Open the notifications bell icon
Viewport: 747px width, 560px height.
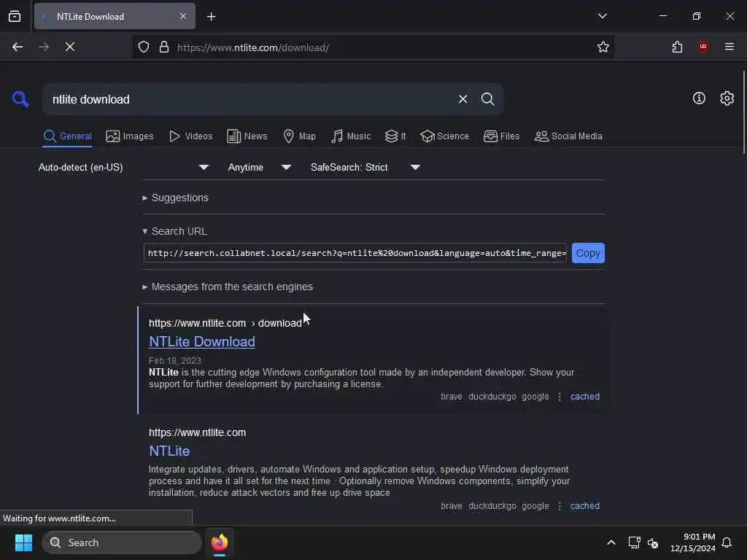coord(727,542)
